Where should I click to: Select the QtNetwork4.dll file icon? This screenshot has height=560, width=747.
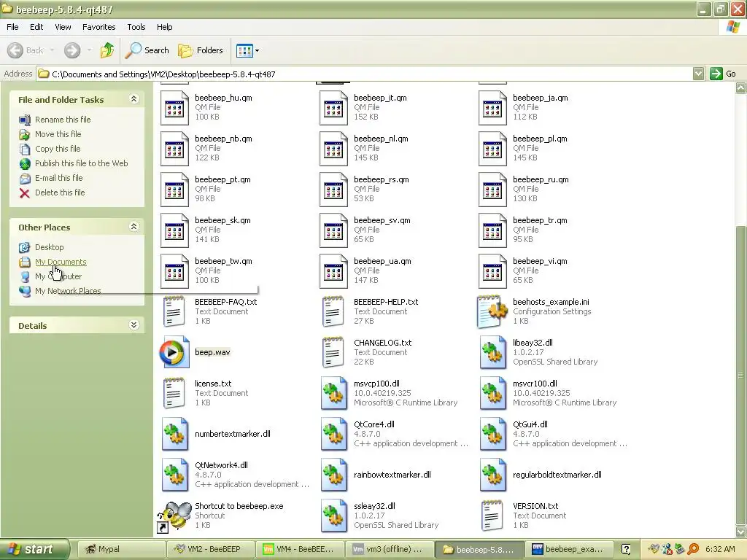click(x=174, y=475)
